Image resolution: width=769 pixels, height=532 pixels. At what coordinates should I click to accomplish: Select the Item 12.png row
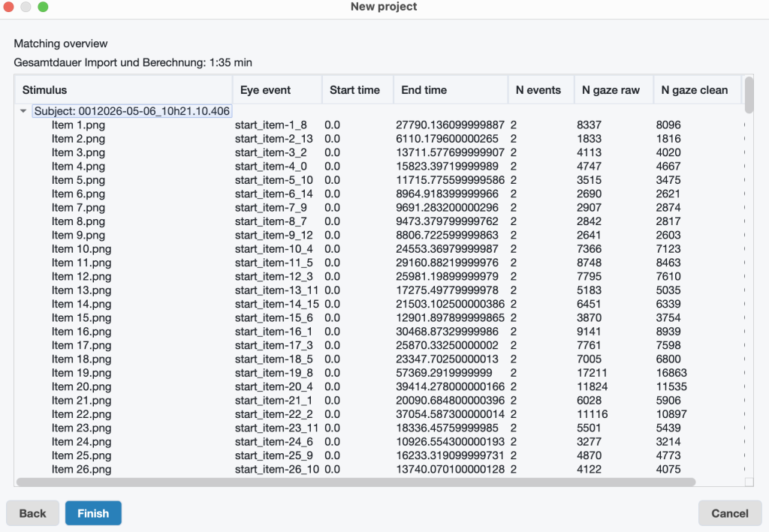click(378, 276)
